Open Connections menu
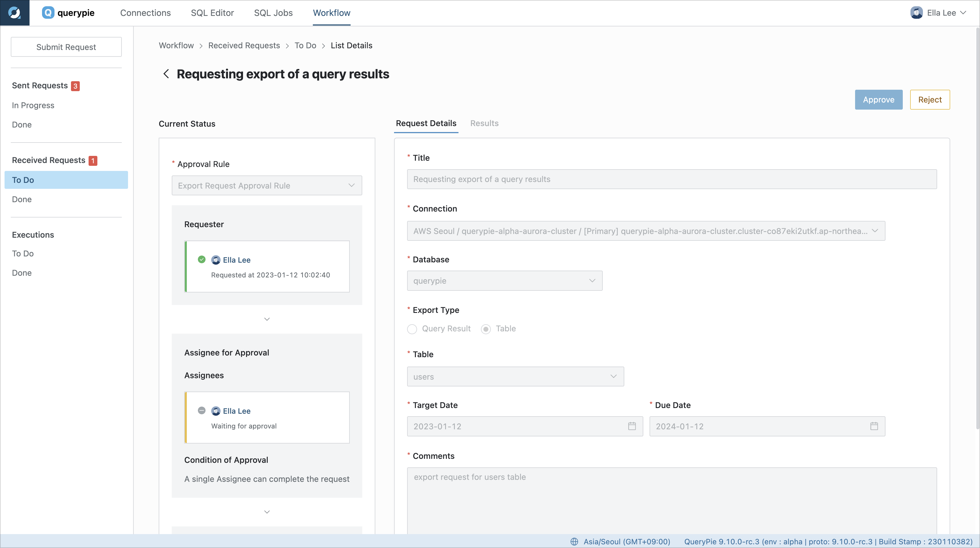 coord(145,13)
